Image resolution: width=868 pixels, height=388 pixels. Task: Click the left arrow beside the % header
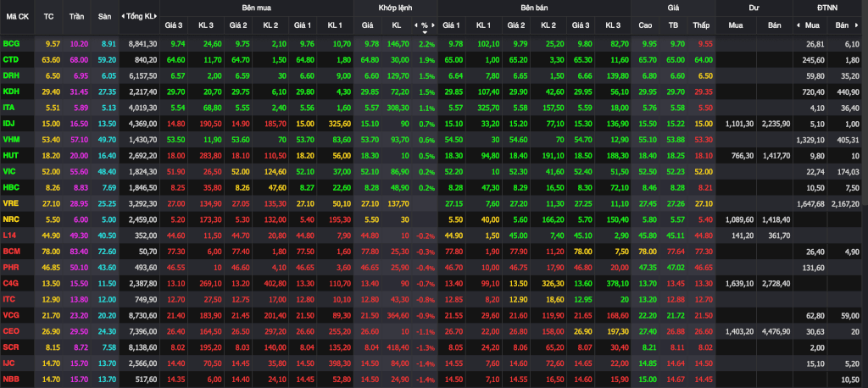click(415, 25)
